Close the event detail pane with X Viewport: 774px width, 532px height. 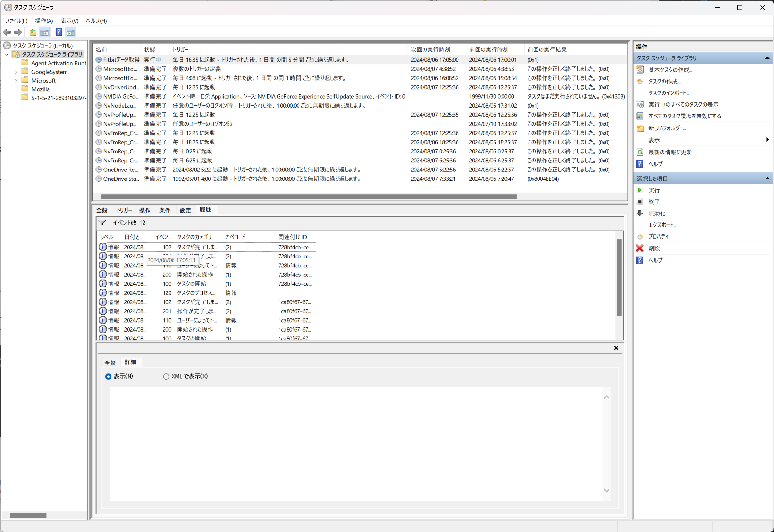point(616,348)
